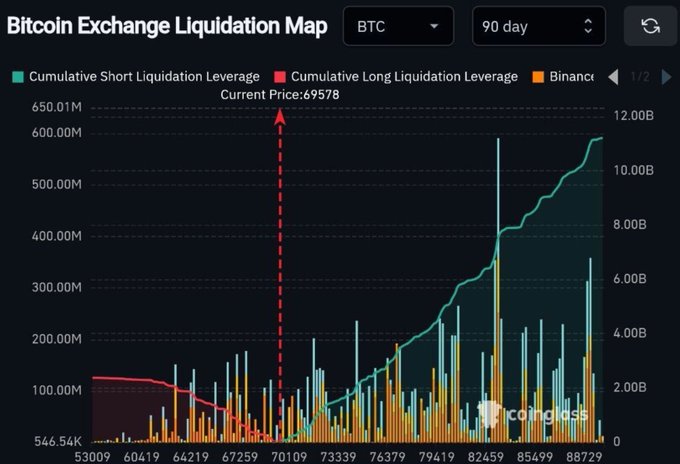Viewport: 680px width, 464px height.
Task: Click the Bitcoin Exchange Liquidation Map title
Action: click(167, 26)
